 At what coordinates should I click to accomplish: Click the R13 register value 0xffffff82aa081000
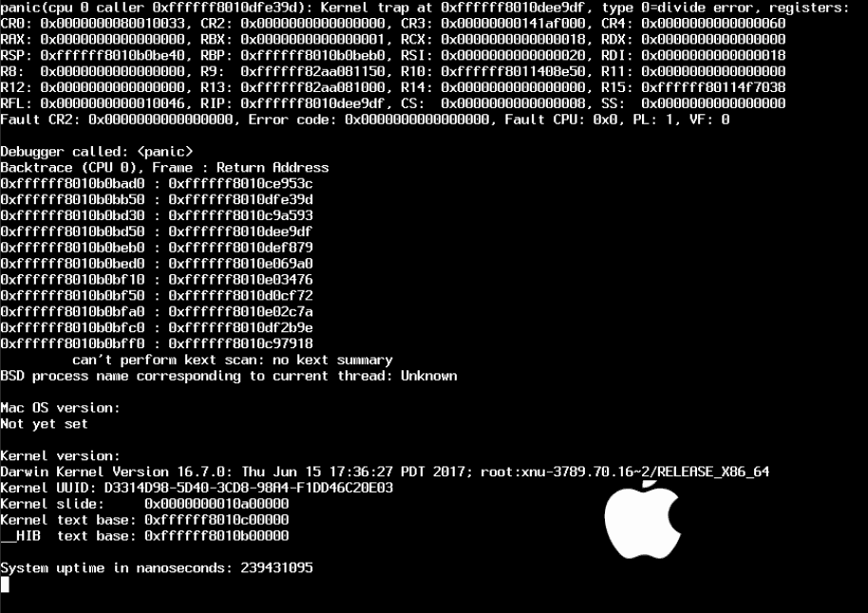pyautogui.click(x=312, y=88)
